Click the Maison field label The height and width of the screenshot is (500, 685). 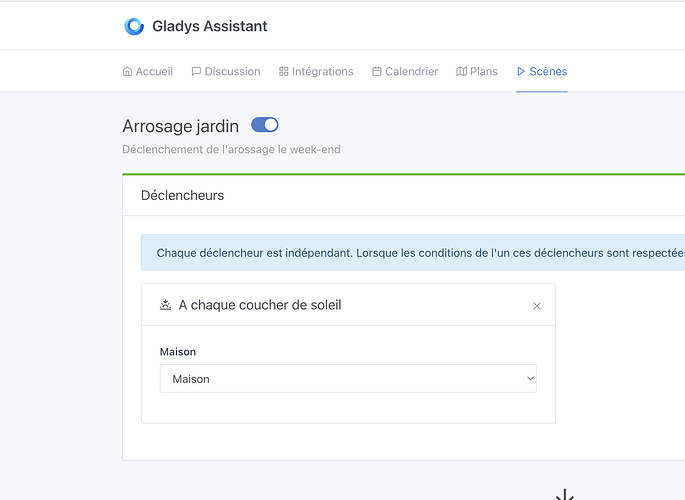click(178, 352)
